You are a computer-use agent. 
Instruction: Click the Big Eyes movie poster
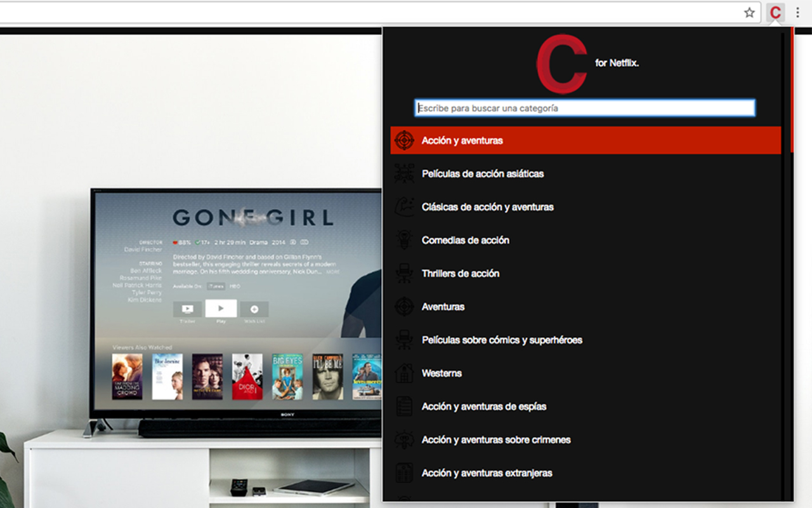tap(287, 377)
